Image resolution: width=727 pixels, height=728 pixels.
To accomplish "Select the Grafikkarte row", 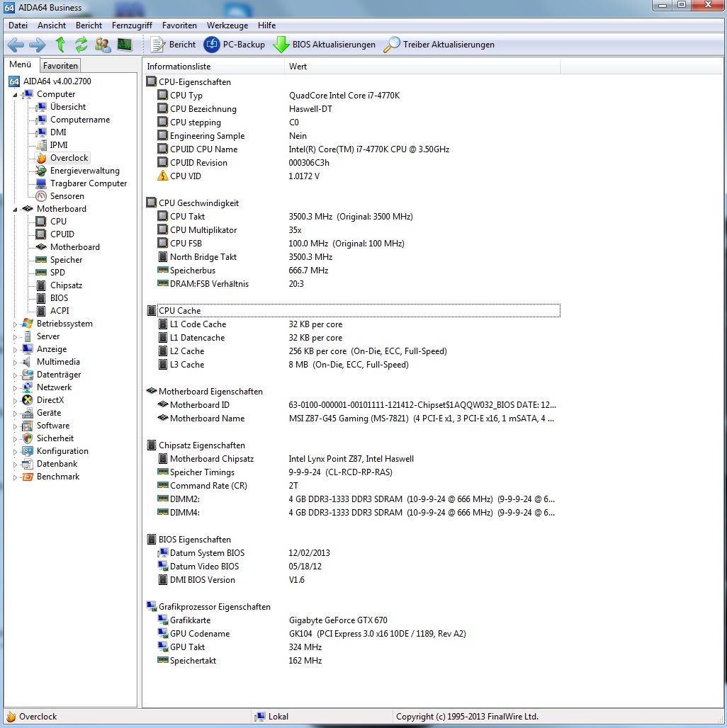I will (353, 620).
